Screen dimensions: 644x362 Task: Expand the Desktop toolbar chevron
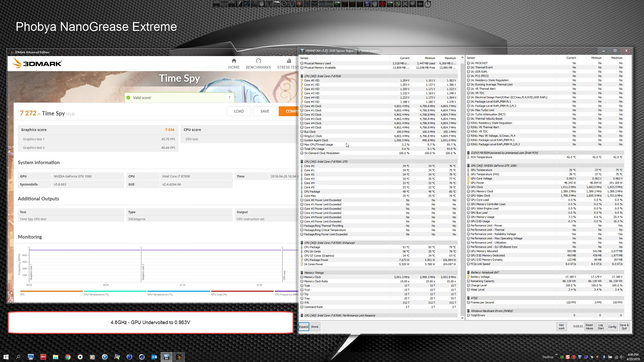pyautogui.click(x=556, y=354)
